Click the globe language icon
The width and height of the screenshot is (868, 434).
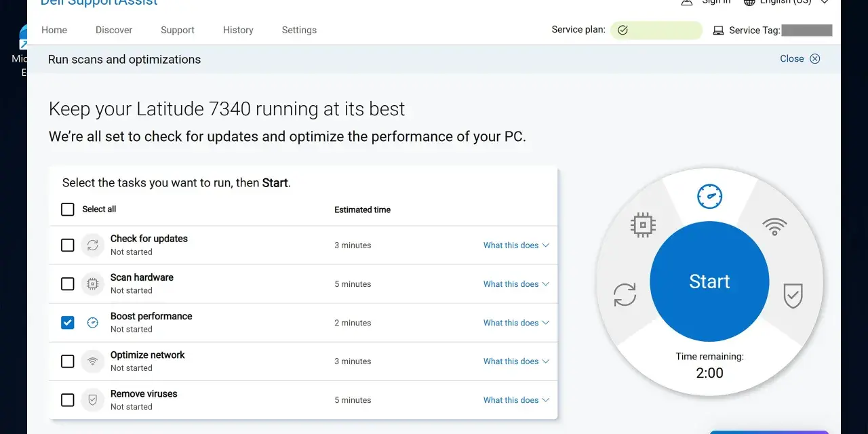(x=749, y=3)
